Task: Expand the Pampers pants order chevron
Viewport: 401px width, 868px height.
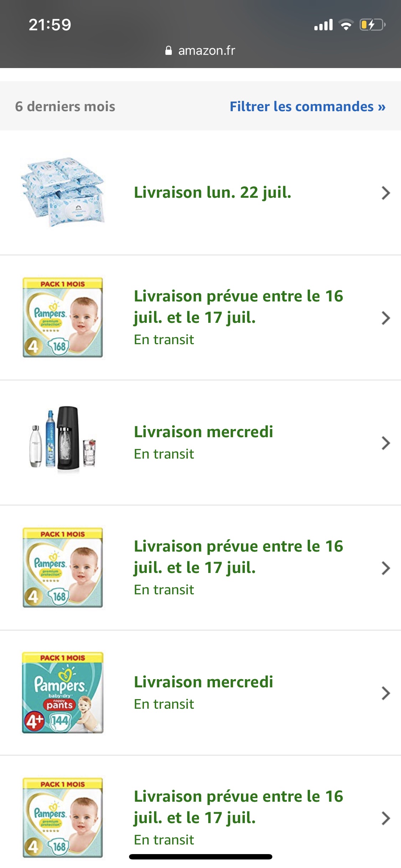Action: click(386, 693)
